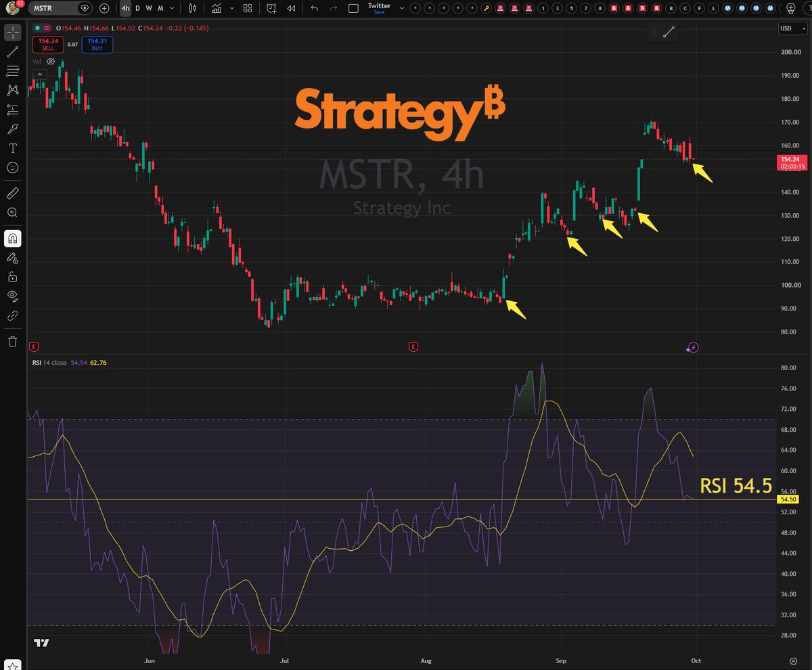Click the earnings E marker near August

[412, 347]
